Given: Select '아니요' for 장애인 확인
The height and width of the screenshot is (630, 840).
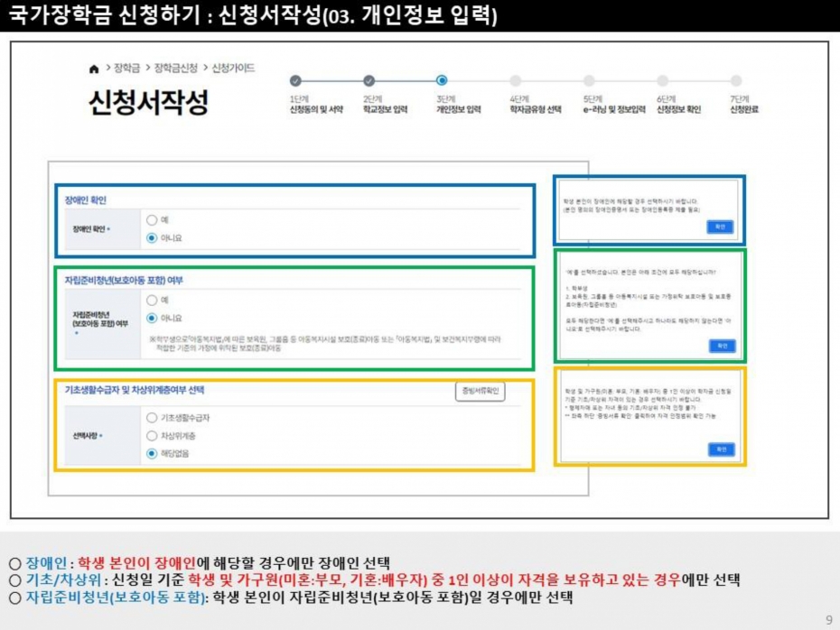Looking at the screenshot, I should [152, 238].
